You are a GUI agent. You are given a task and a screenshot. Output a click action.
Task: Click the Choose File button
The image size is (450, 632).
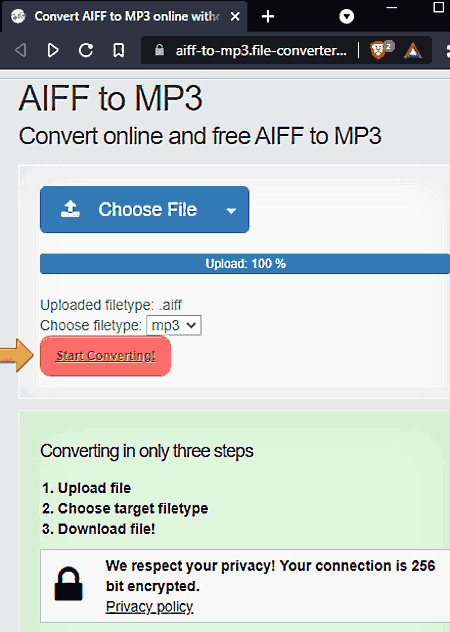[144, 210]
